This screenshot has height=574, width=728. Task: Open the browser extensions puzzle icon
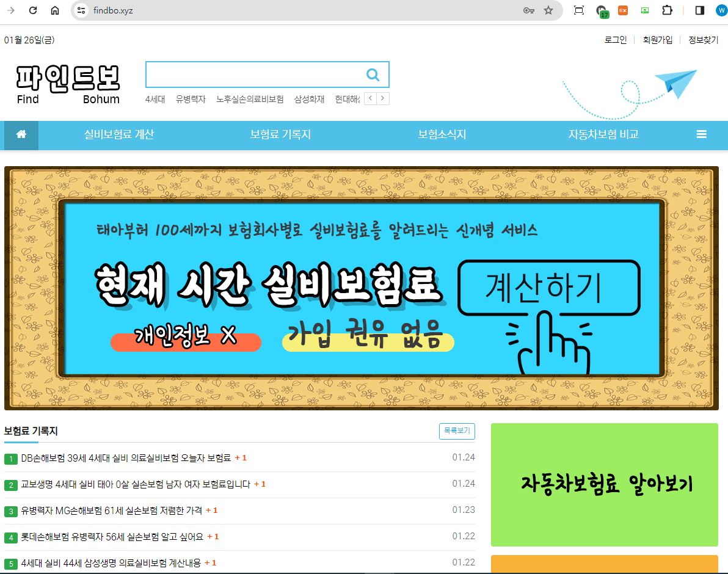667,10
